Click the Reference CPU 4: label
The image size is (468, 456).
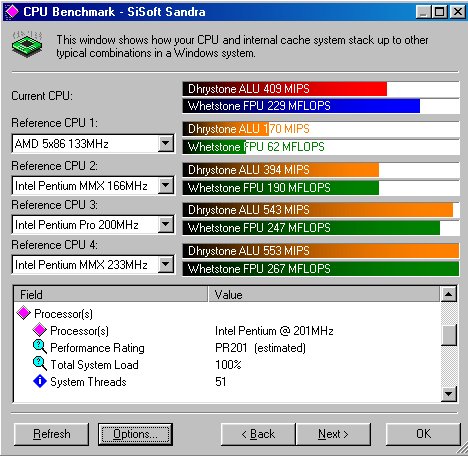tap(54, 245)
